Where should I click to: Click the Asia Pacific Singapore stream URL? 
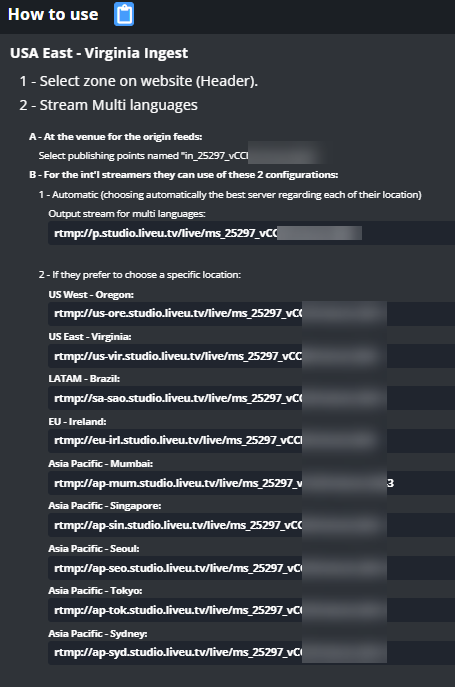(x=252, y=525)
